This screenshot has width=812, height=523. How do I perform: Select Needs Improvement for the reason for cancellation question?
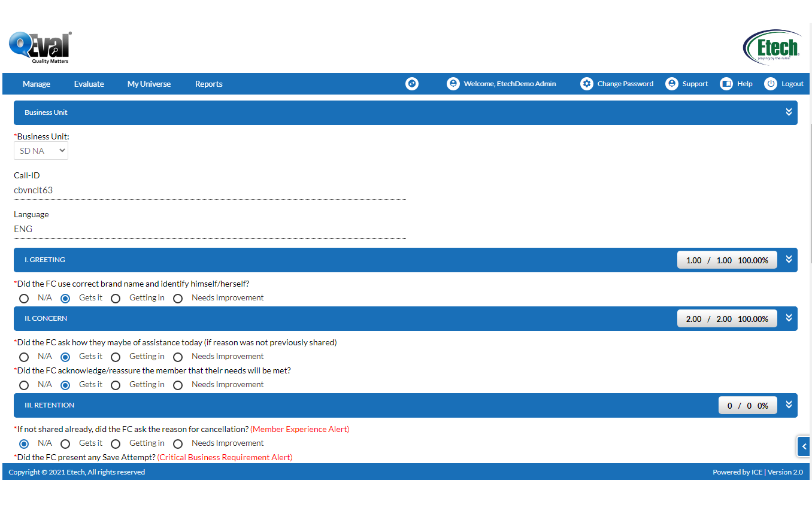click(178, 443)
